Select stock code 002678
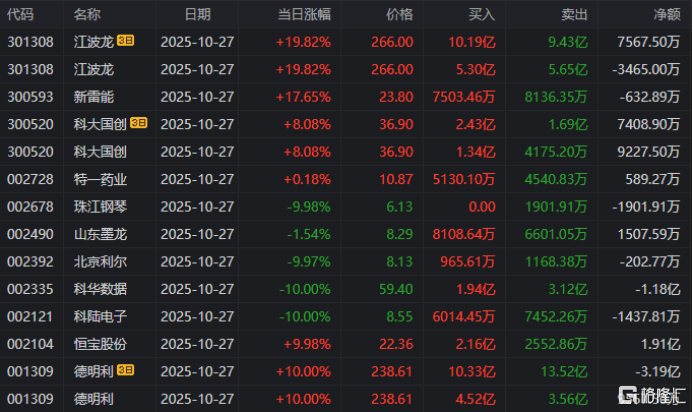 pos(30,206)
